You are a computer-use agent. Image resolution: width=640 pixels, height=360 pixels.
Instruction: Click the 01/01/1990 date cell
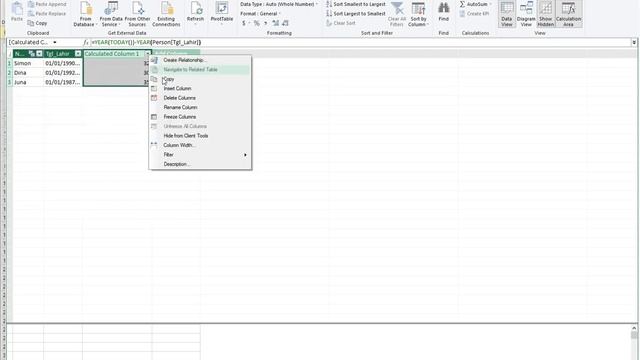63,63
